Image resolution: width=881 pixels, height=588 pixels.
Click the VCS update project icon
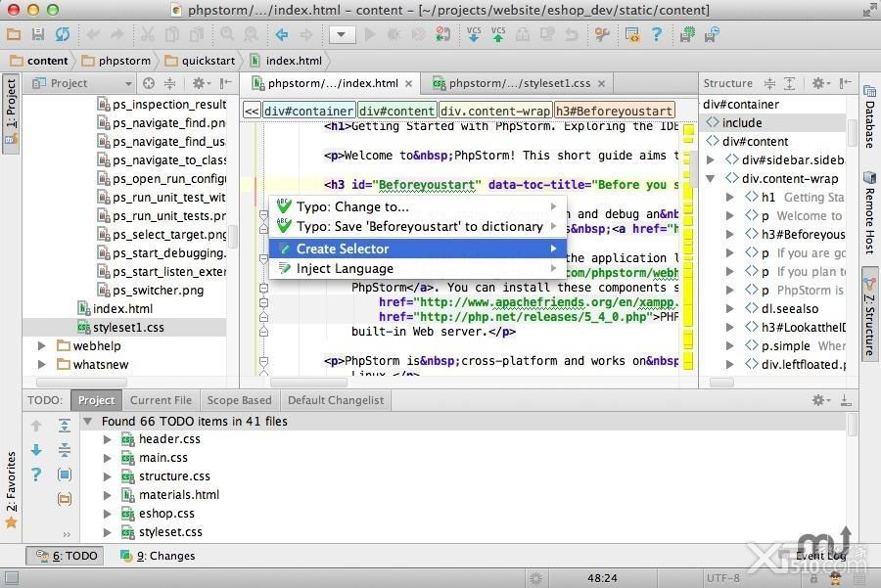(474, 35)
